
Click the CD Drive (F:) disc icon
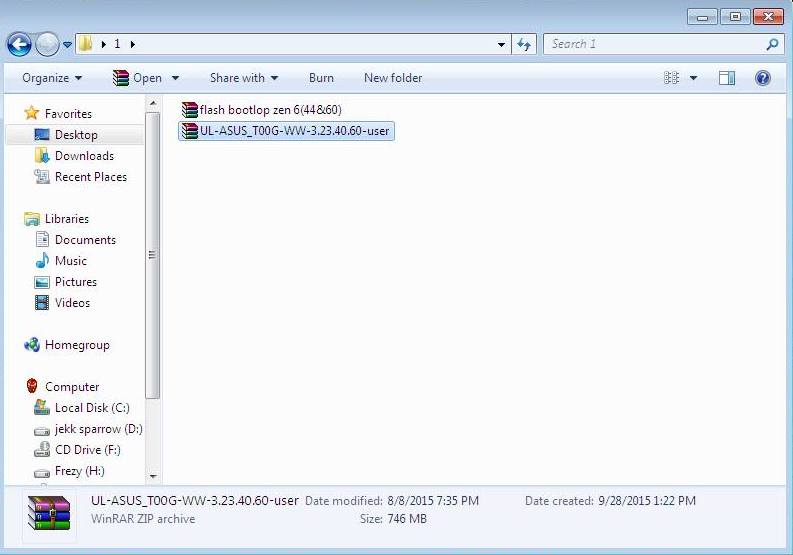coord(42,450)
